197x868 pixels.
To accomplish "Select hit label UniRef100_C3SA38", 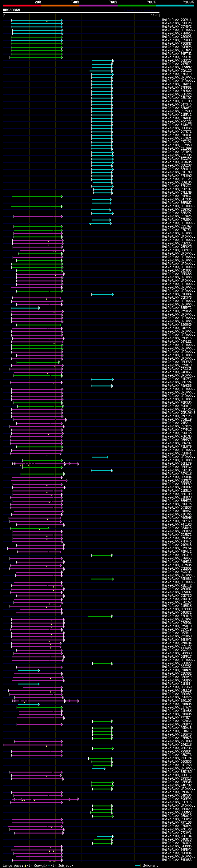I will (x=176, y=40).
